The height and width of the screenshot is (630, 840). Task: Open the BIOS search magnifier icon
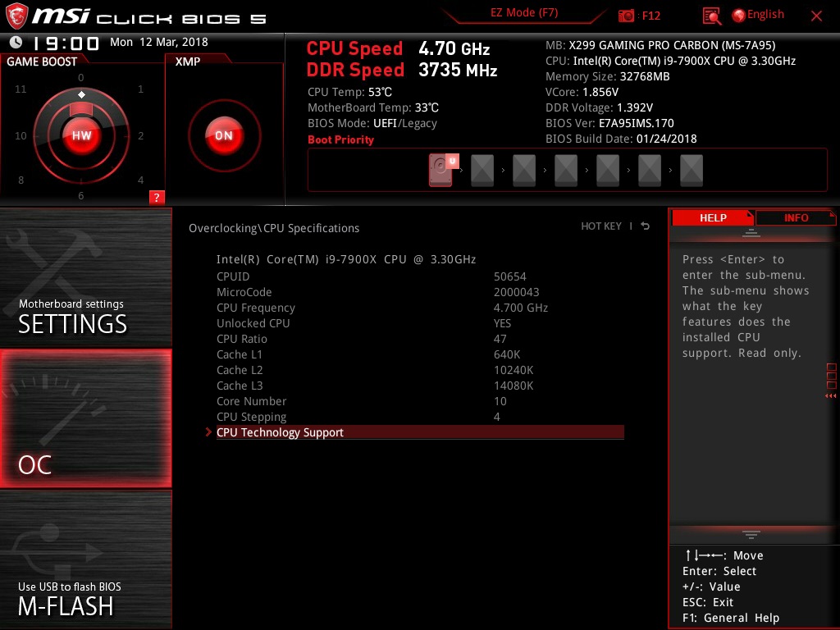coord(711,16)
